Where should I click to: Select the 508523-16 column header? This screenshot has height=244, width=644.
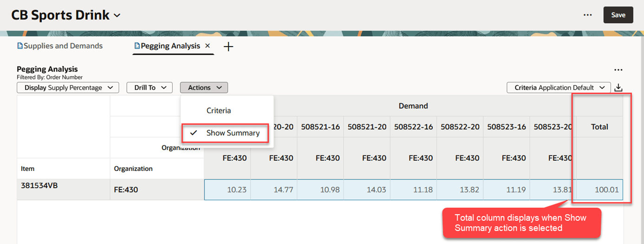(506, 126)
